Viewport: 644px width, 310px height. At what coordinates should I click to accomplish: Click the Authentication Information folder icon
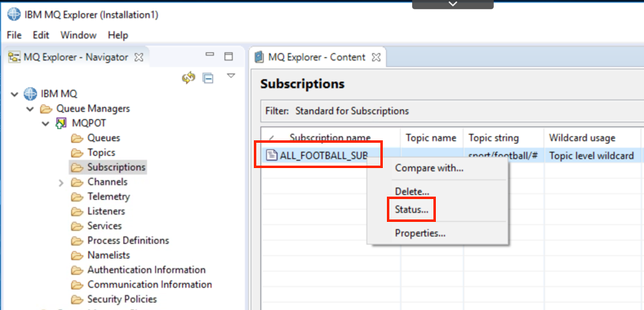[78, 270]
